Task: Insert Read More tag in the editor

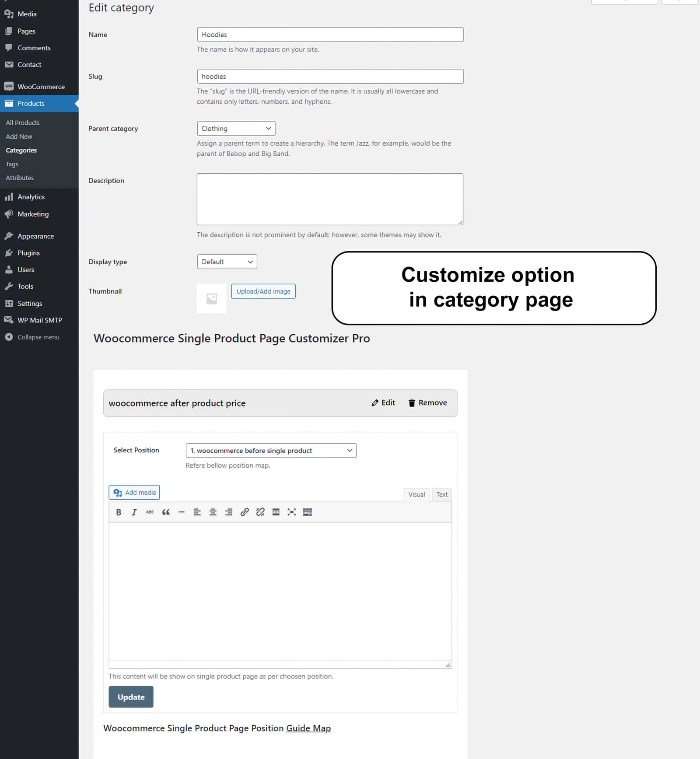Action: tap(276, 512)
